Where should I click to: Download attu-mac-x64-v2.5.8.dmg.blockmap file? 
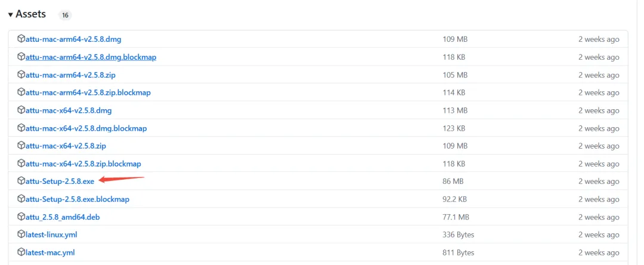(86, 128)
